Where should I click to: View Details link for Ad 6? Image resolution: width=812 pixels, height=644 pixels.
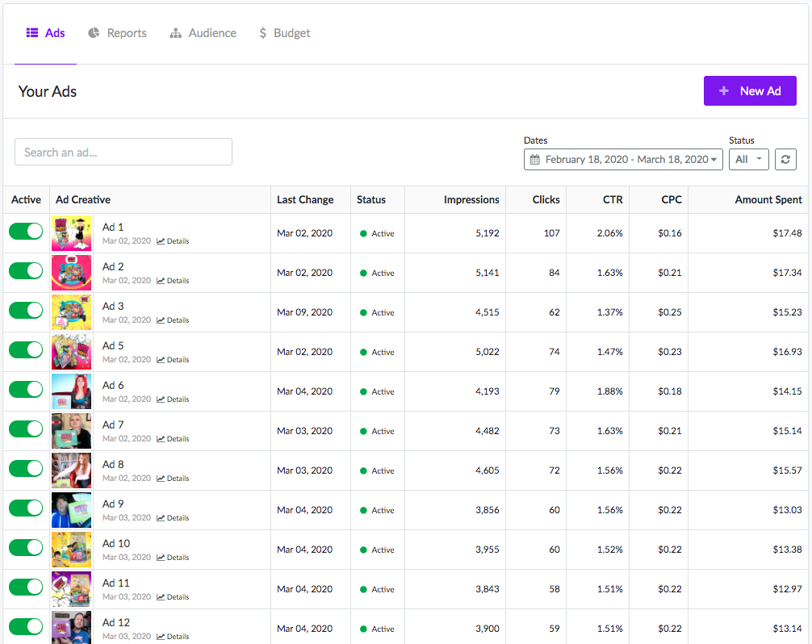point(173,399)
